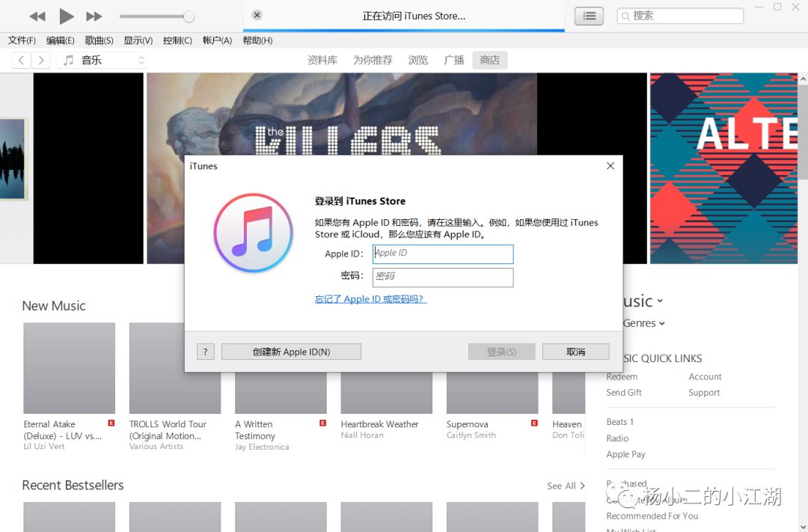The width and height of the screenshot is (808, 532).
Task: Click artist name Niall Horan
Action: (x=362, y=435)
